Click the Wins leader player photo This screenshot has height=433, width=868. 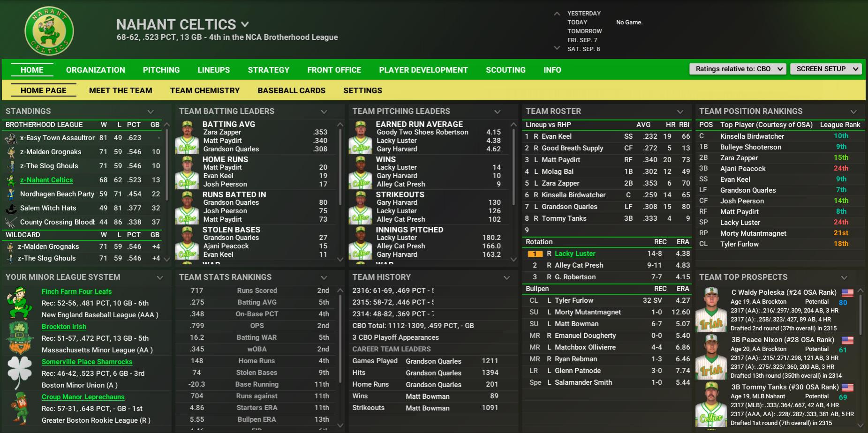point(361,172)
